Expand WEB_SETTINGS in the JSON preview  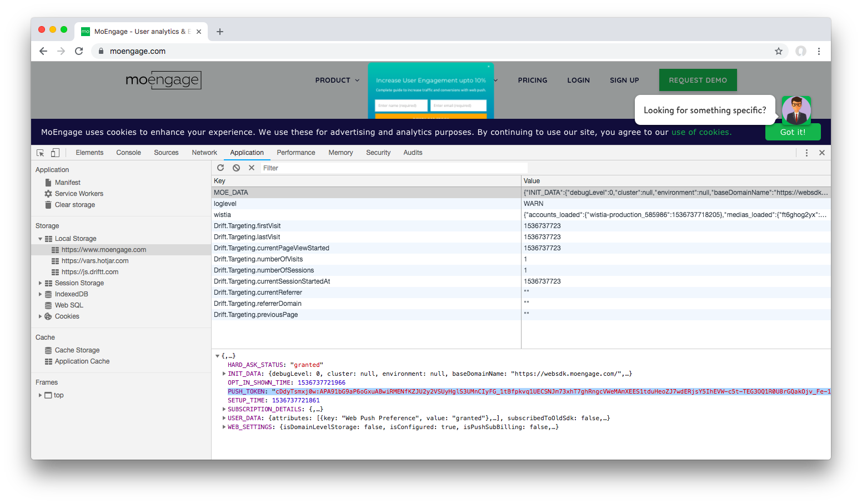[224, 427]
